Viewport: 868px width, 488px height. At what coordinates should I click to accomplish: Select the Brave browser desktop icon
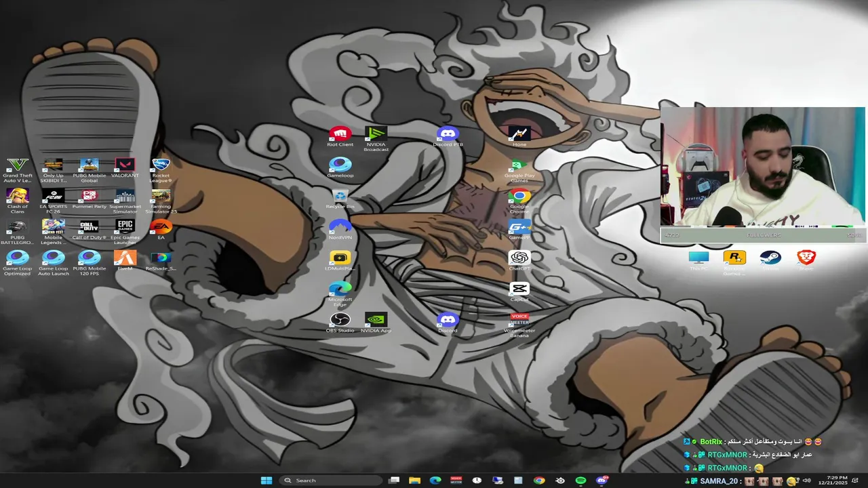[x=806, y=261]
